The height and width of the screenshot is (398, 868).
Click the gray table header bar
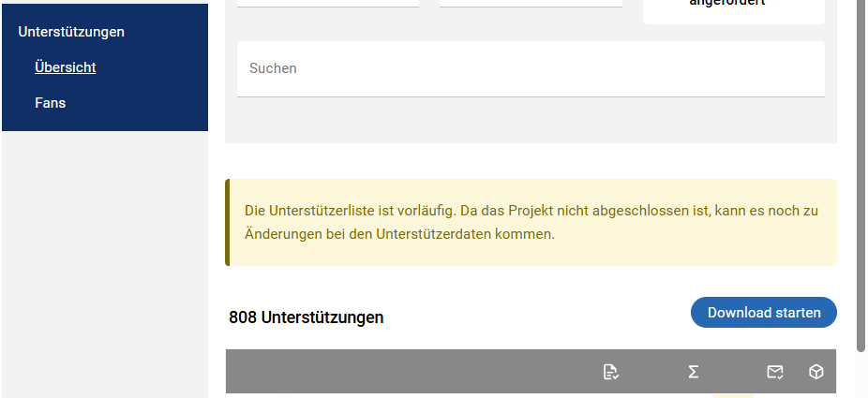(x=412, y=373)
